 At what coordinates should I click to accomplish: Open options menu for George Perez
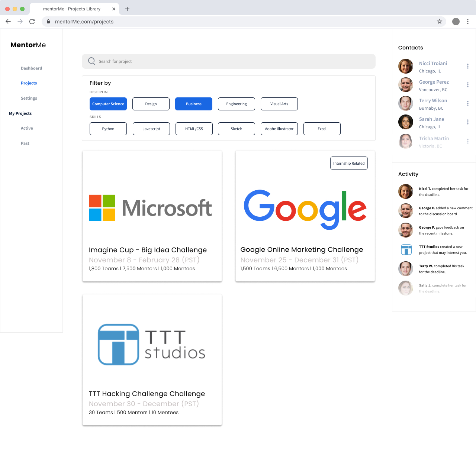468,85
